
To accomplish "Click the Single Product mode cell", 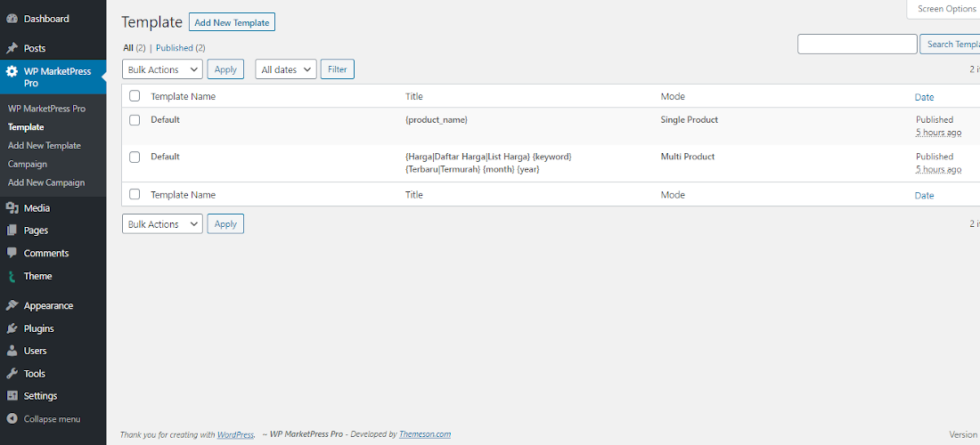I will point(690,119).
